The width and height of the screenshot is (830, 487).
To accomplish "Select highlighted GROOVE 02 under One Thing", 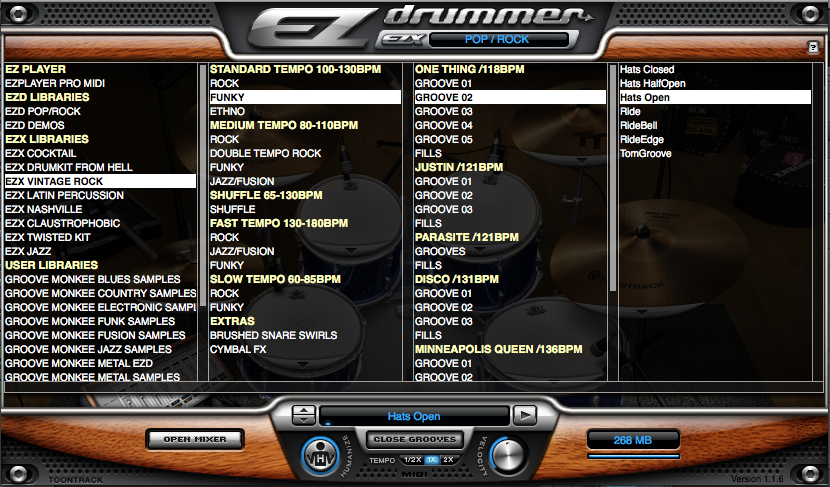I will (510, 97).
